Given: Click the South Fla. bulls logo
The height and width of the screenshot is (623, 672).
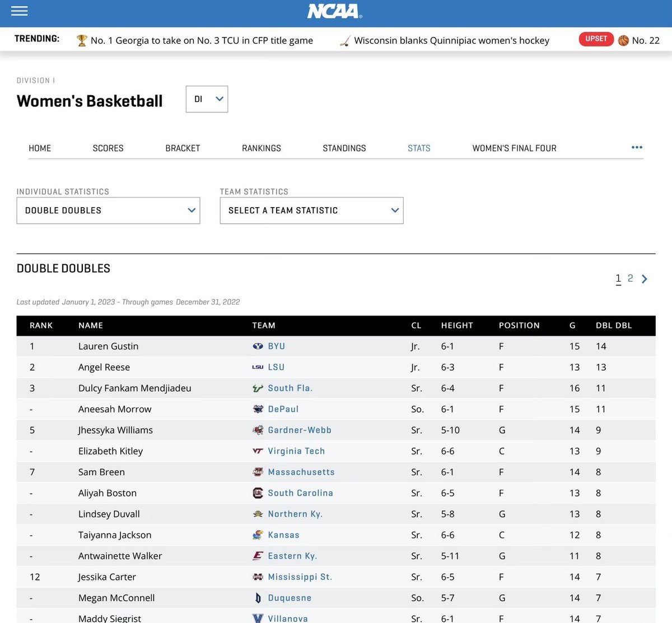Looking at the screenshot, I should 258,388.
